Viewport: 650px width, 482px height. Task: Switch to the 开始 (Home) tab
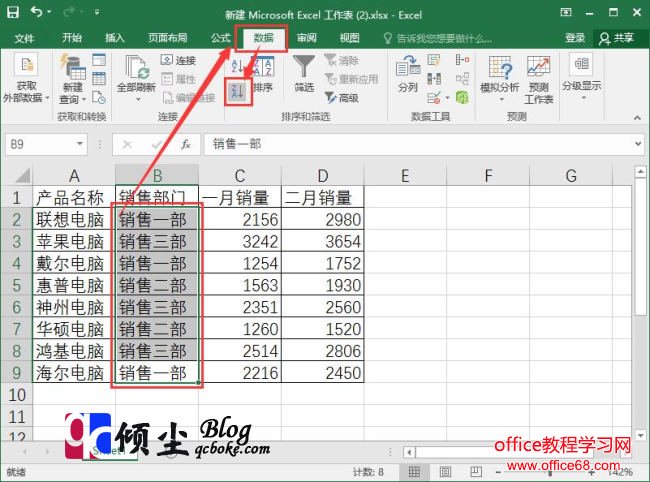click(72, 38)
